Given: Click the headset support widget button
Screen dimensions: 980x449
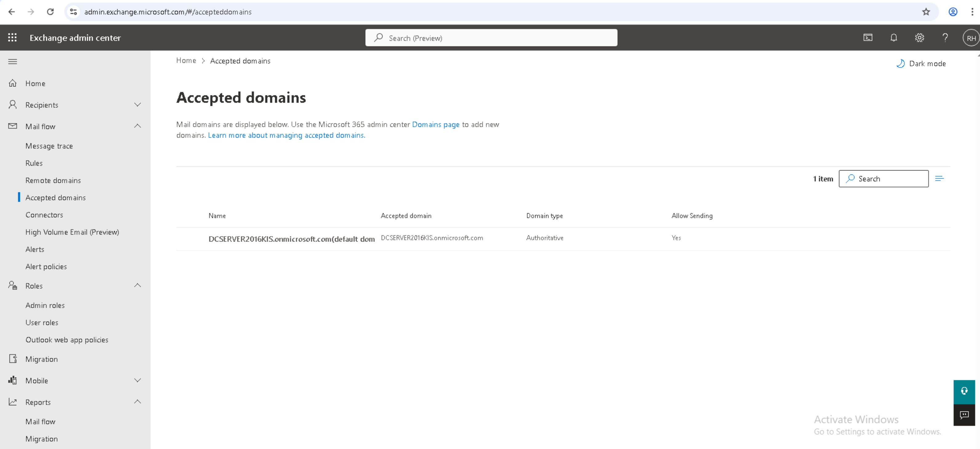Looking at the screenshot, I should pyautogui.click(x=964, y=391).
